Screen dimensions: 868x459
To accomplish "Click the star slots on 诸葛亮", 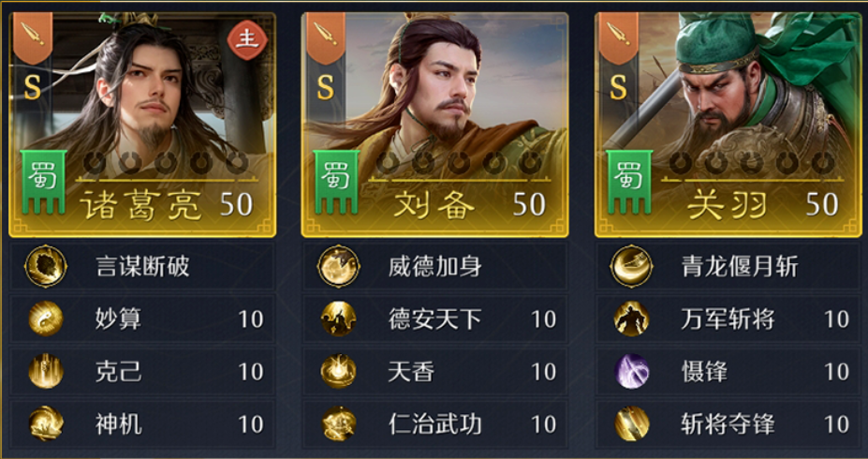I will point(166,163).
